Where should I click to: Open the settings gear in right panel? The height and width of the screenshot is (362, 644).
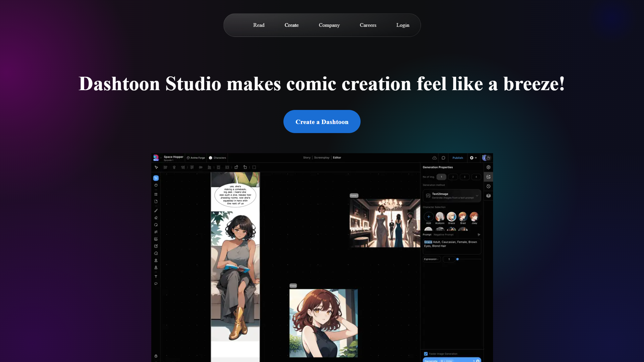(488, 167)
